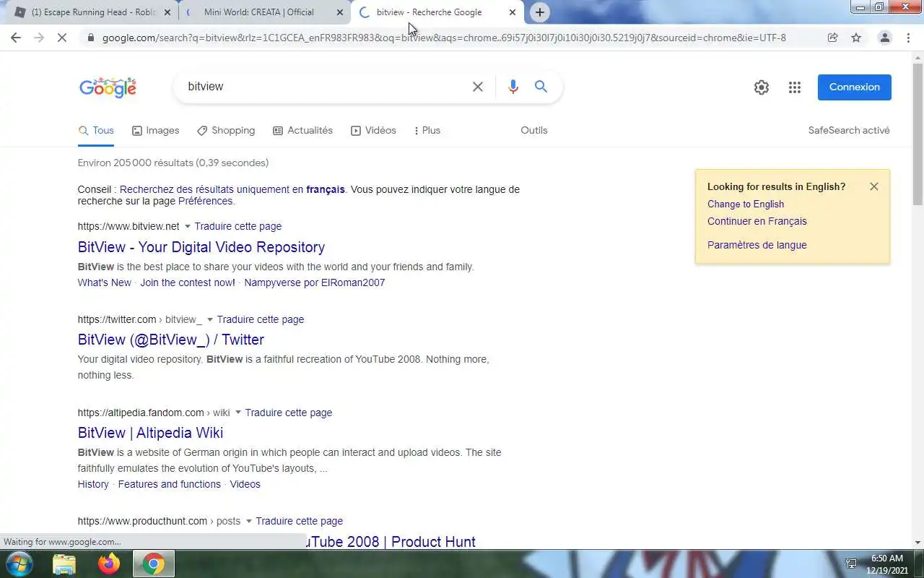
Task: Click Traduire cette page for twitter.com result
Action: click(x=261, y=319)
